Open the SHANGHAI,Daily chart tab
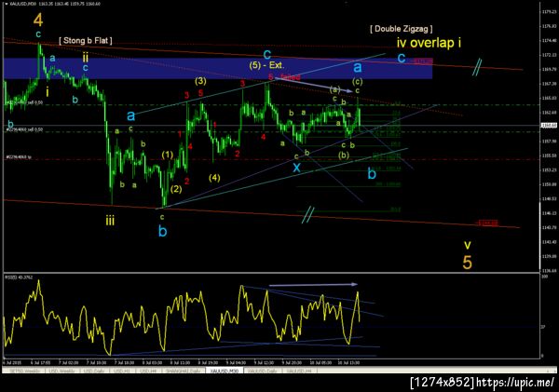 (x=184, y=371)
